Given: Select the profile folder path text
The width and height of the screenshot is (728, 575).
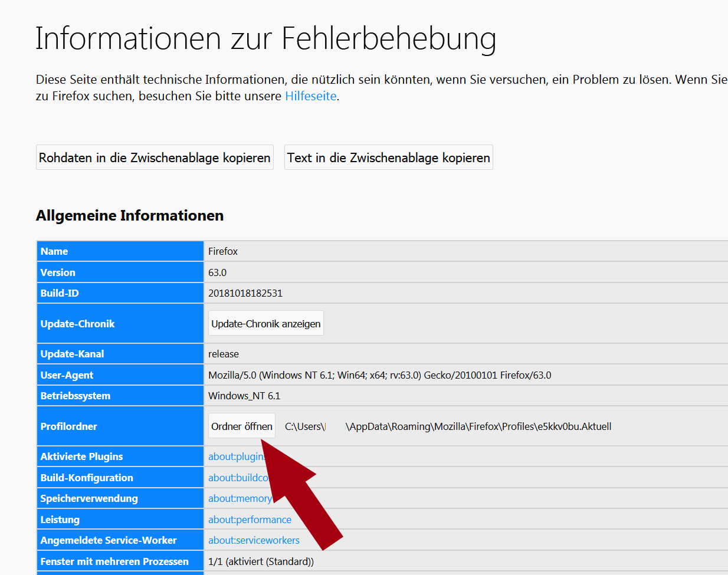Looking at the screenshot, I should pos(448,426).
